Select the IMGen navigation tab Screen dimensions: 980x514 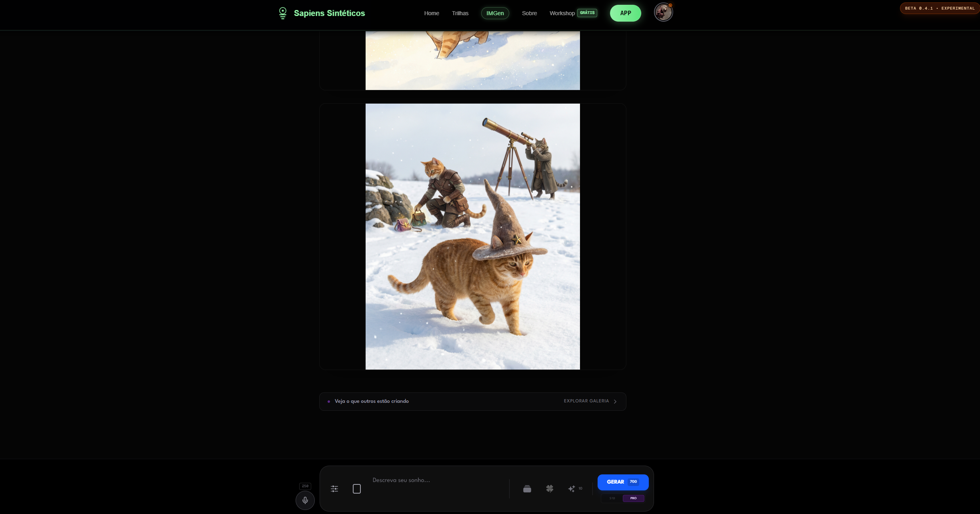(x=495, y=13)
